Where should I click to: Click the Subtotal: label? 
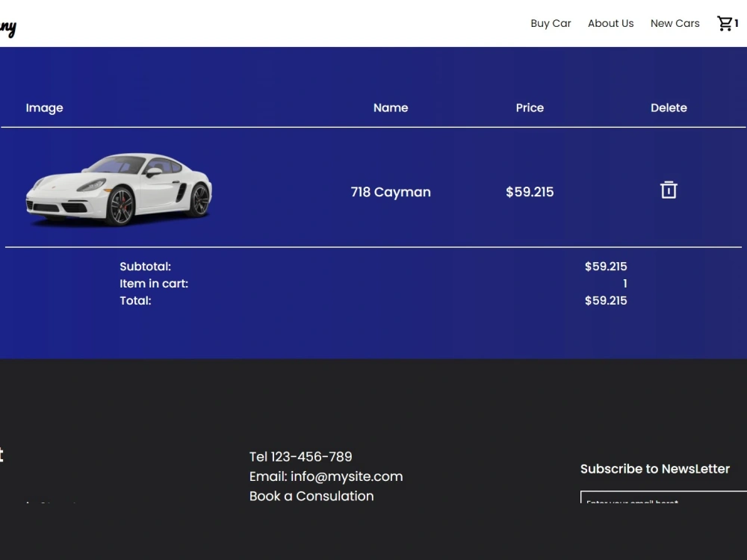pos(146,267)
